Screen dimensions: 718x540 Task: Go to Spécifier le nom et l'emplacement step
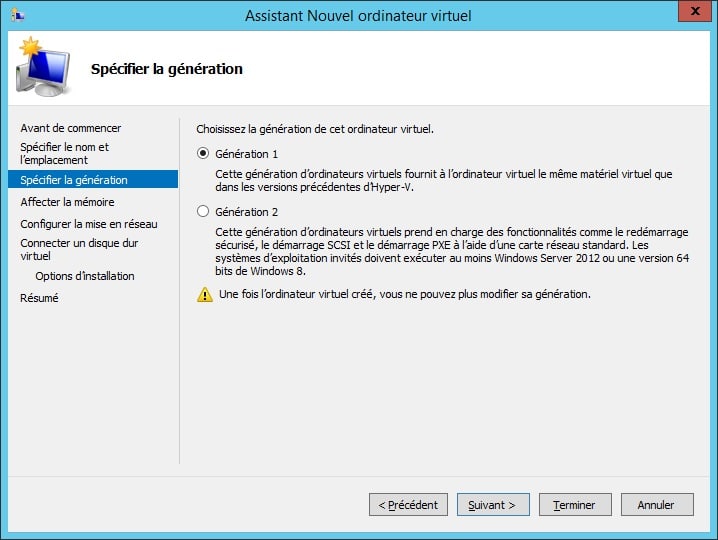tap(65, 153)
